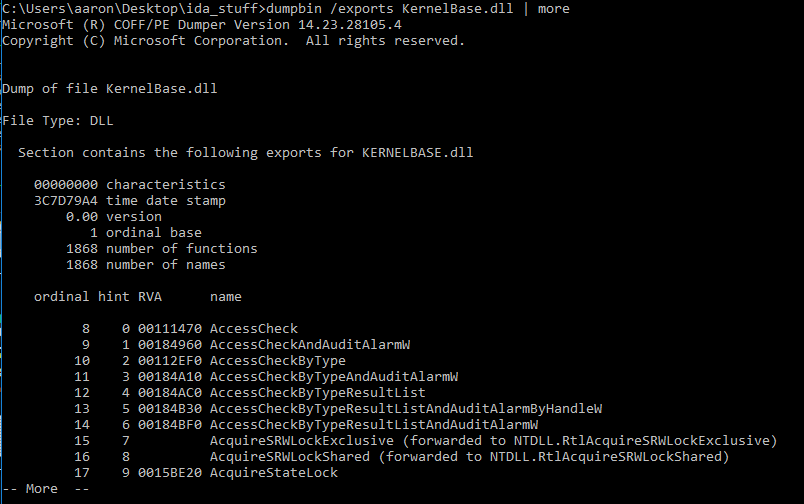This screenshot has width=804, height=504.
Task: Click the COFF/PE Dumper version line
Action: 202,25
